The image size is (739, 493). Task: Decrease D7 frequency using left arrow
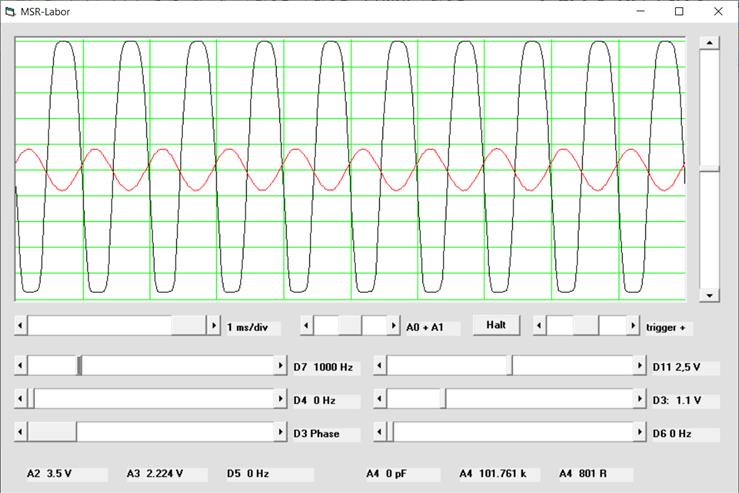pyautogui.click(x=21, y=366)
